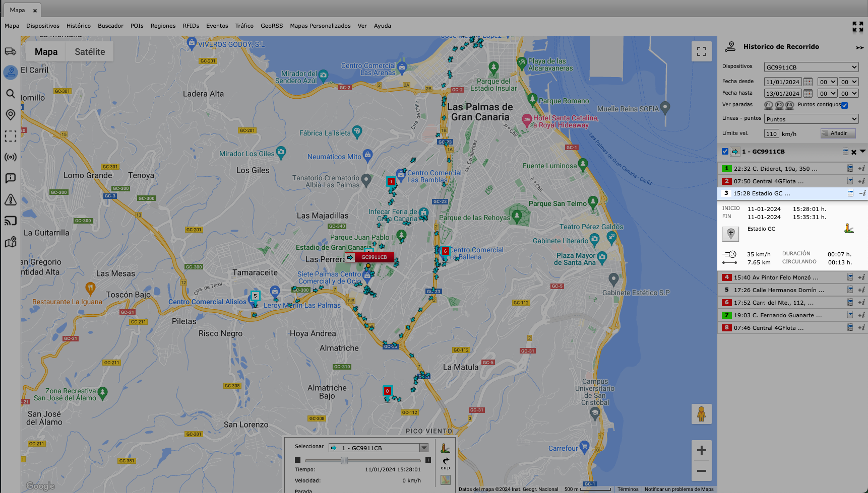Open calendar picker for Fecha desde
This screenshot has height=493, width=868.
coord(808,82)
